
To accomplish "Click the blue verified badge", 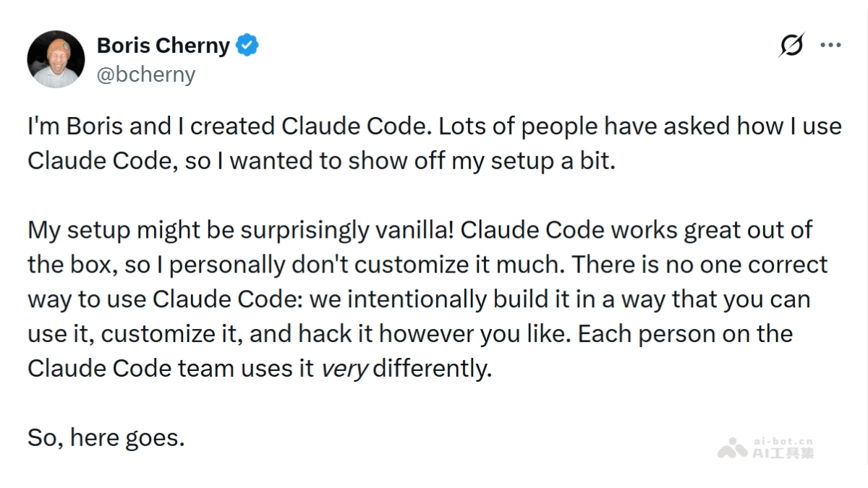I will click(x=248, y=46).
